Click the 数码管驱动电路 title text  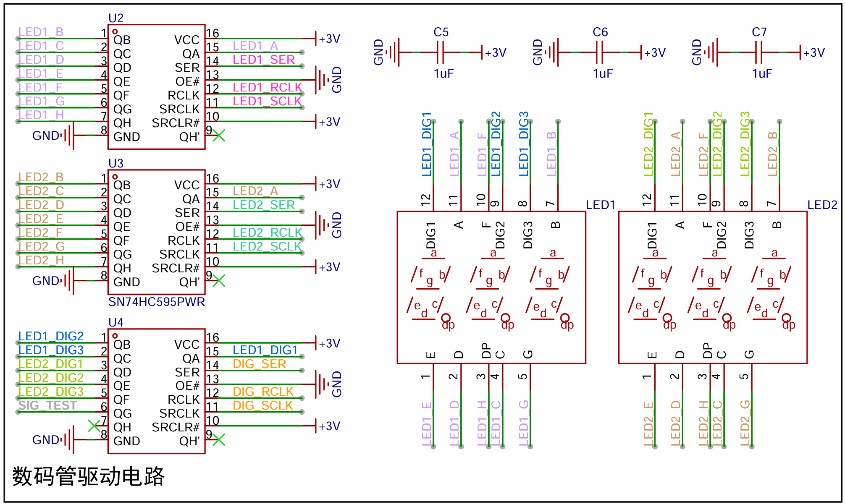88,476
